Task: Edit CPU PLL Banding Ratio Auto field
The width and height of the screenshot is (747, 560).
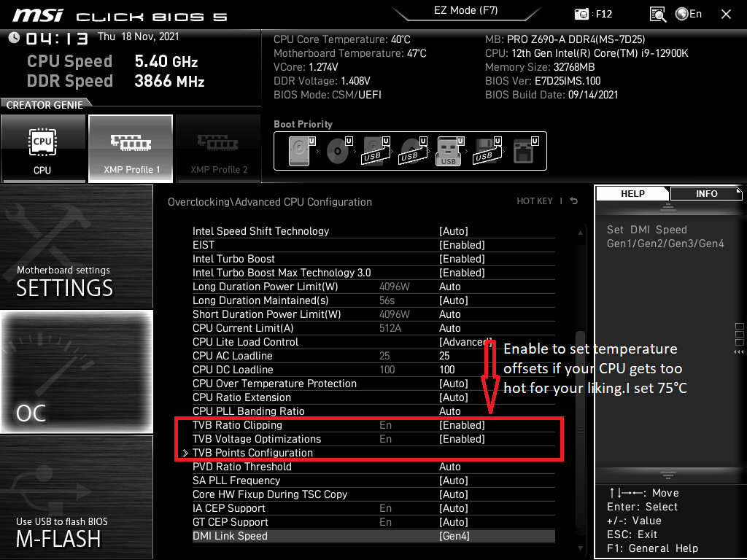Action: (x=449, y=411)
